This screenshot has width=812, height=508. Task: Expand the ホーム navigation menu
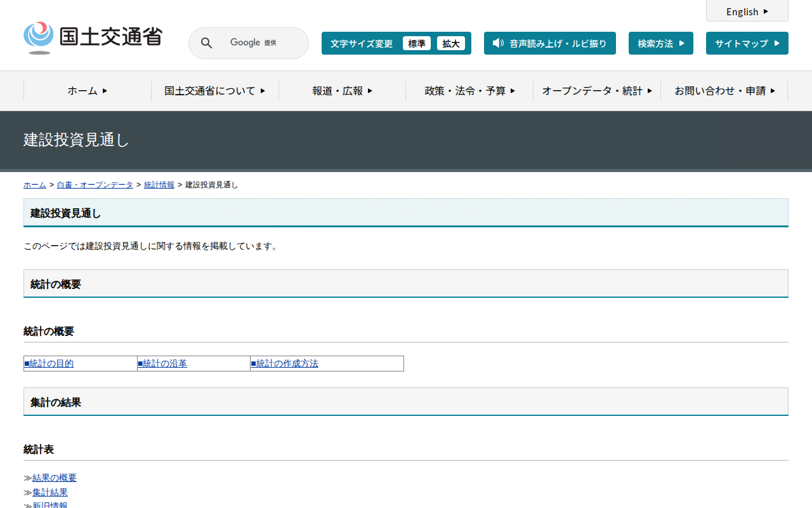click(88, 91)
